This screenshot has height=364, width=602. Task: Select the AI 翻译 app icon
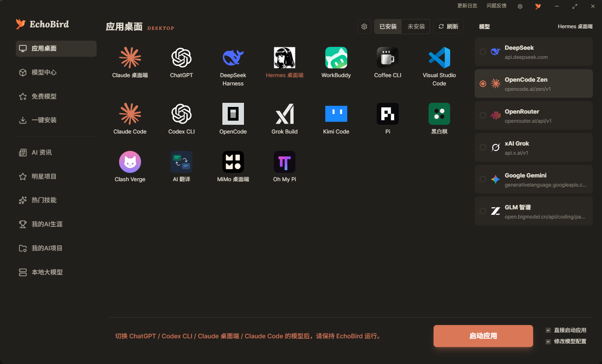(182, 162)
